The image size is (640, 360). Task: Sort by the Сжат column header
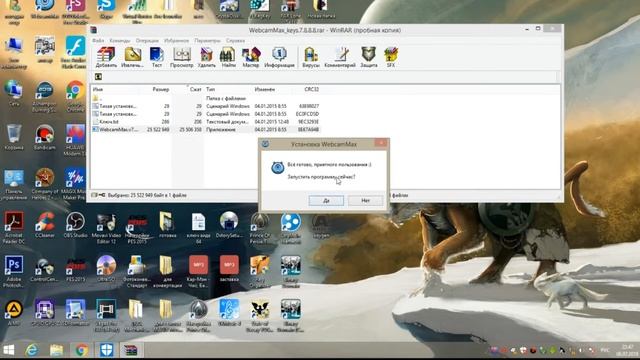(196, 89)
